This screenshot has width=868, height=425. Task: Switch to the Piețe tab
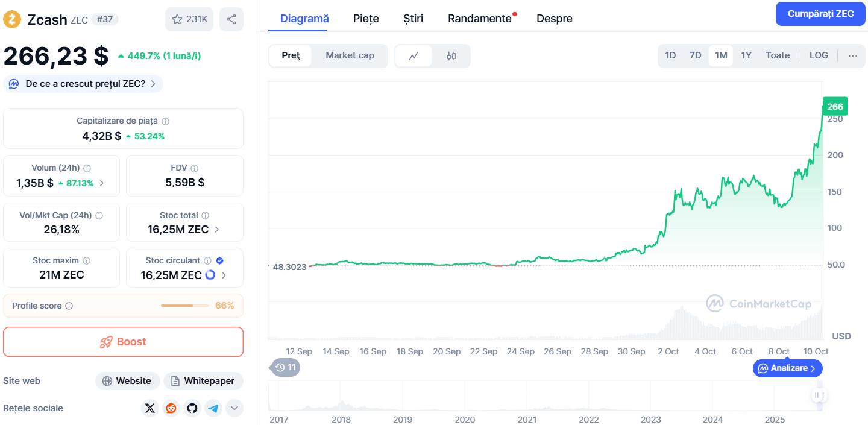366,19
